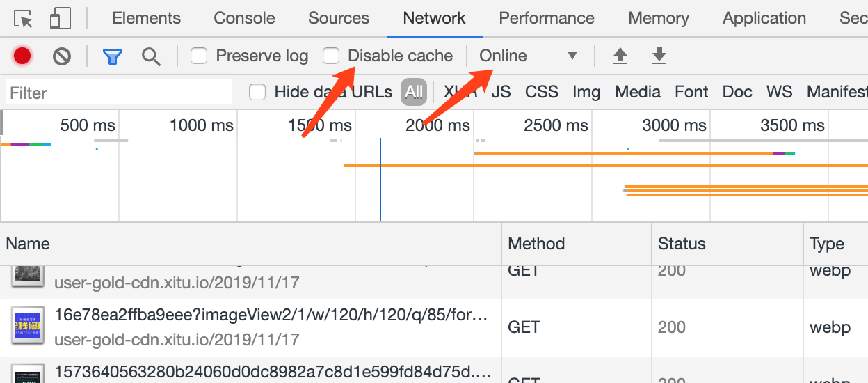Tick the Hide data URLs checkbox
Screen dimensions: 868x383
point(257,92)
